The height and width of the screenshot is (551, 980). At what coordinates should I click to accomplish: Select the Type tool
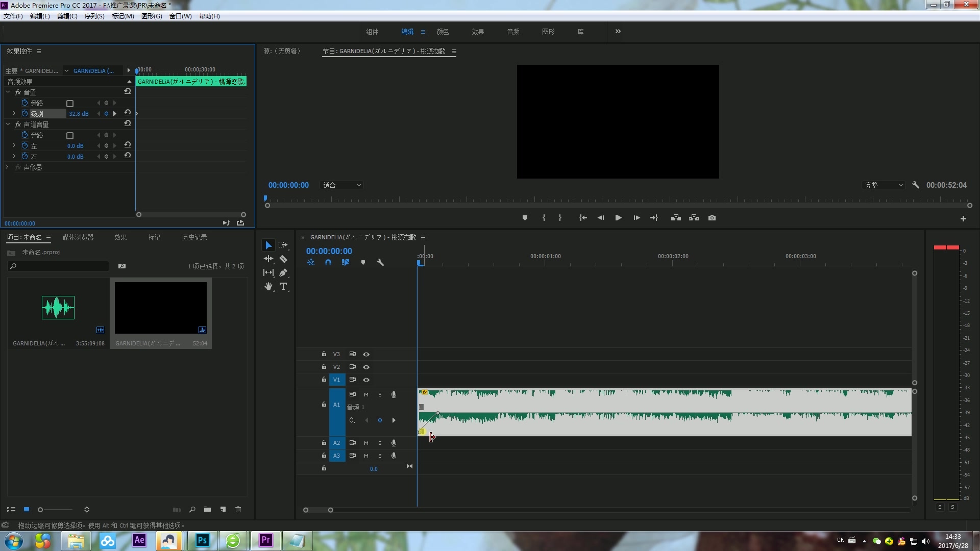(283, 287)
